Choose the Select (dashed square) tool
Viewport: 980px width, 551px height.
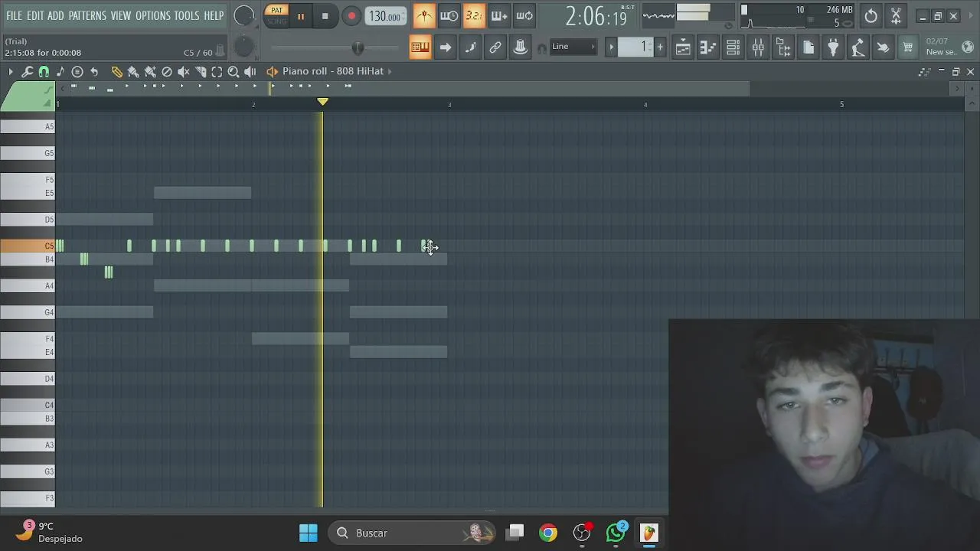pos(217,71)
